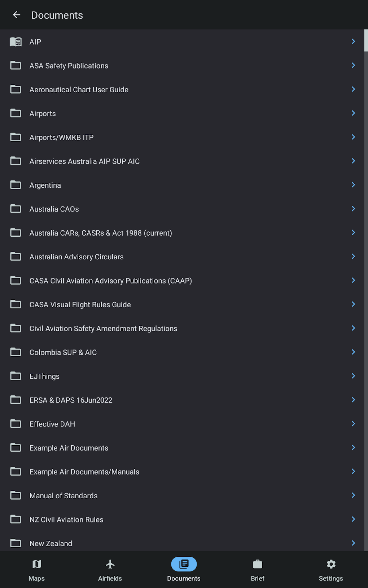Select the Documents icon in bottom bar
Screen dimensions: 368x588
pyautogui.click(x=184, y=564)
